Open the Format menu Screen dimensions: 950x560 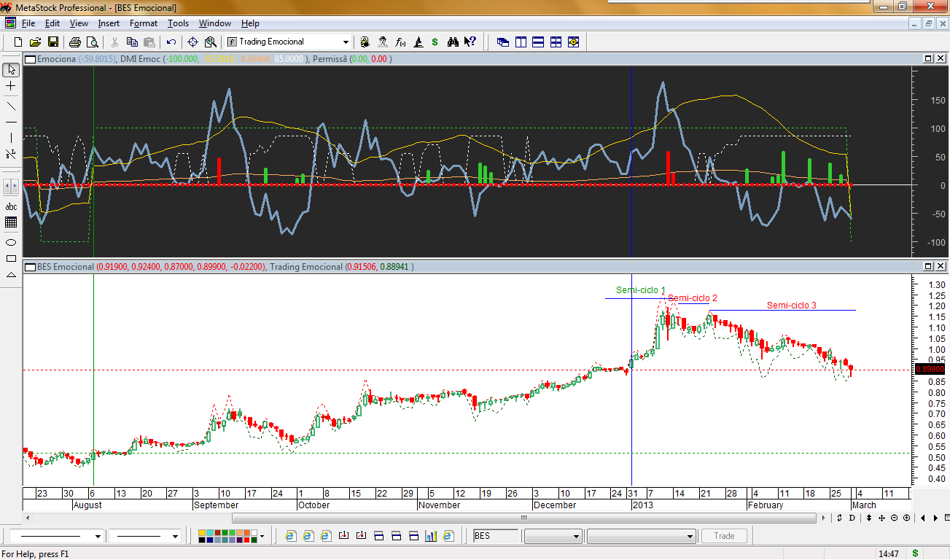(144, 23)
